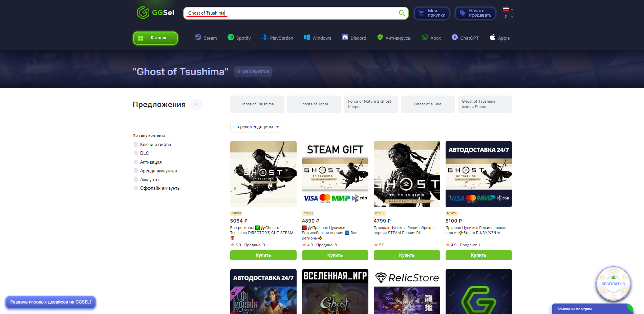The width and height of the screenshot is (644, 314).
Task: Open the Windows category link
Action: (318, 38)
